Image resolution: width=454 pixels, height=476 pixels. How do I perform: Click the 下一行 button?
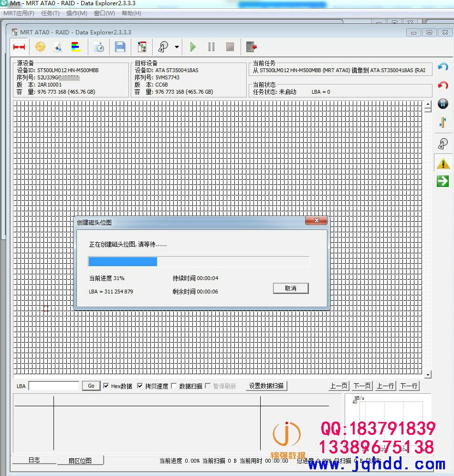[x=409, y=386]
